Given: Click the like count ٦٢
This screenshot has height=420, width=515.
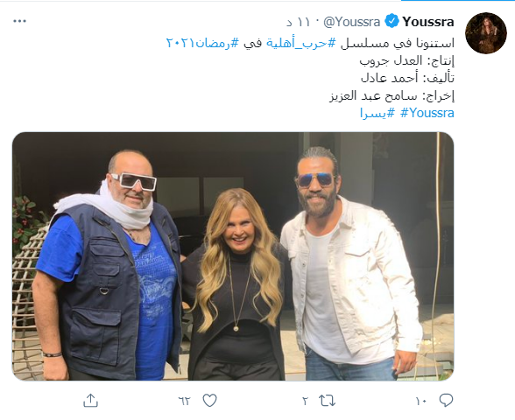Looking at the screenshot, I should pos(184,401).
